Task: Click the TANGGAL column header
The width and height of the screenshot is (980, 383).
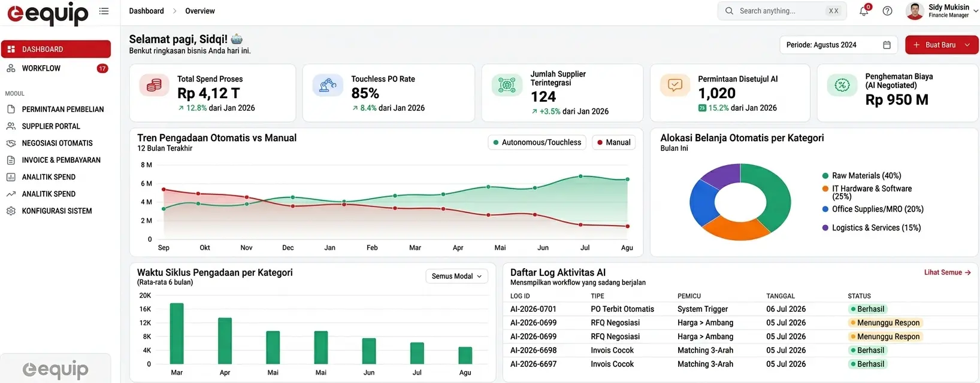Action: [x=781, y=296]
